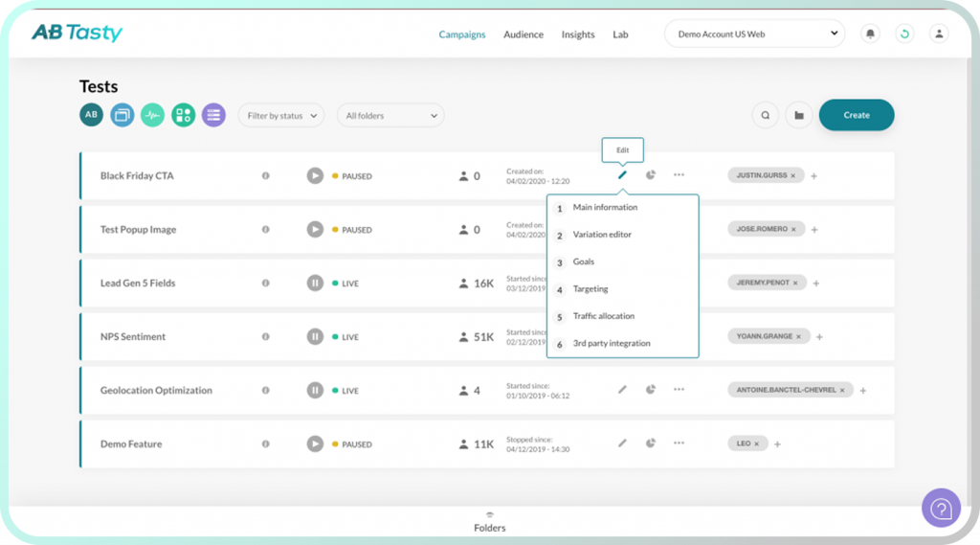Click edit pencil for Geolocation Optimization

click(622, 390)
